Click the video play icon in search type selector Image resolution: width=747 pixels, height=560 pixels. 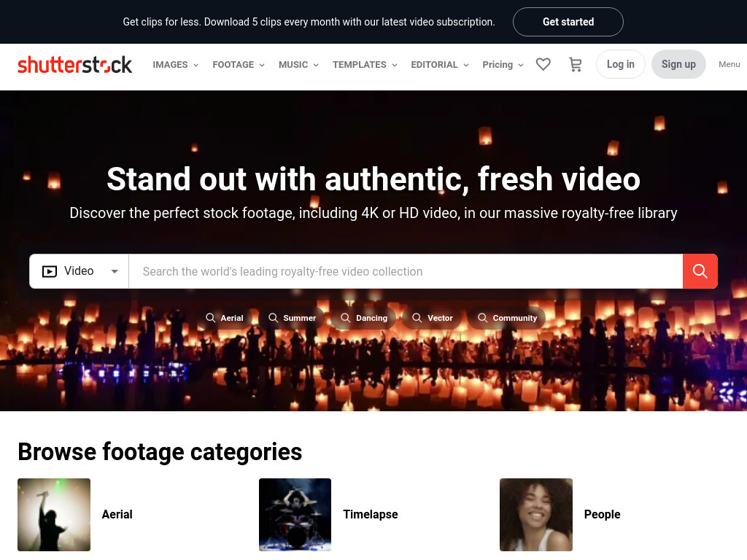[x=50, y=271]
